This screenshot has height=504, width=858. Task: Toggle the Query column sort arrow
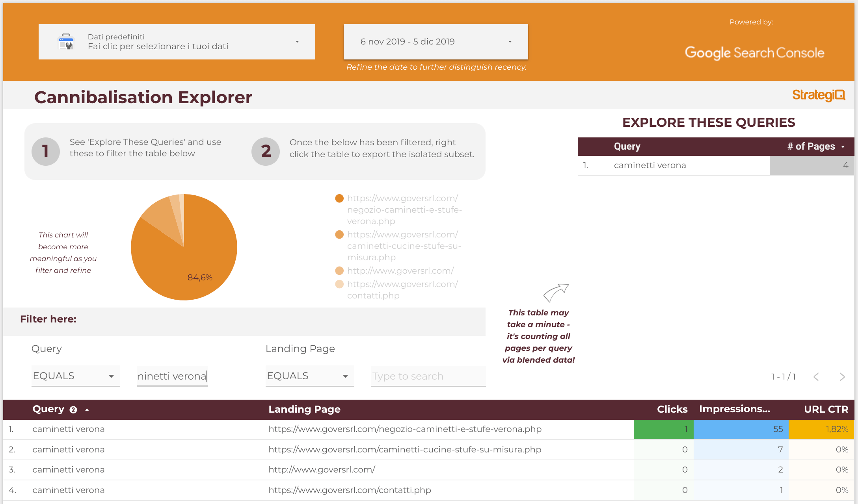tap(87, 410)
